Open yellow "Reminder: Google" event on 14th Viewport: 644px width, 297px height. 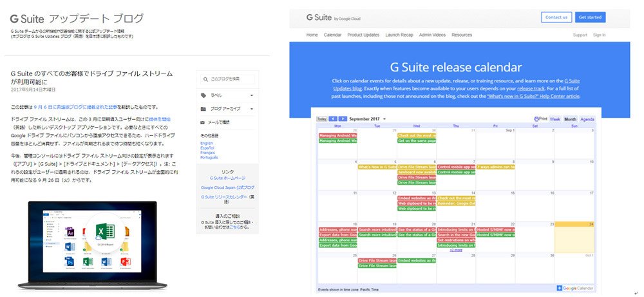(456, 204)
